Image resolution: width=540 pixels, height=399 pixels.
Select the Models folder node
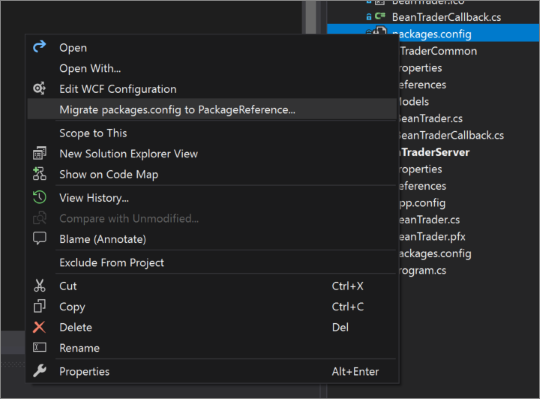pyautogui.click(x=414, y=101)
